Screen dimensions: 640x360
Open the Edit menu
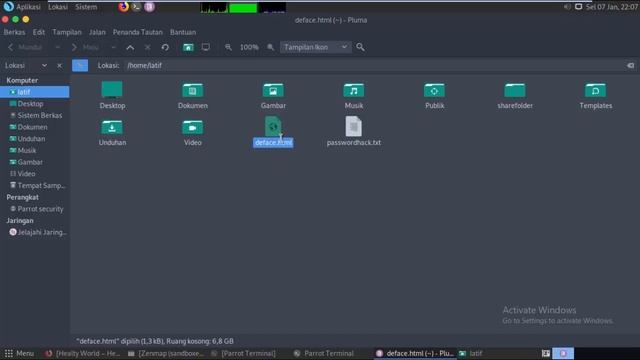[39, 32]
